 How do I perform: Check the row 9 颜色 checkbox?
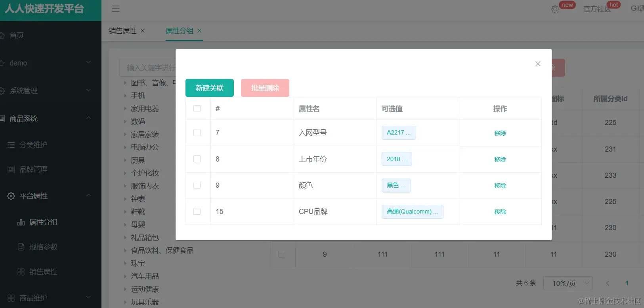(x=197, y=185)
